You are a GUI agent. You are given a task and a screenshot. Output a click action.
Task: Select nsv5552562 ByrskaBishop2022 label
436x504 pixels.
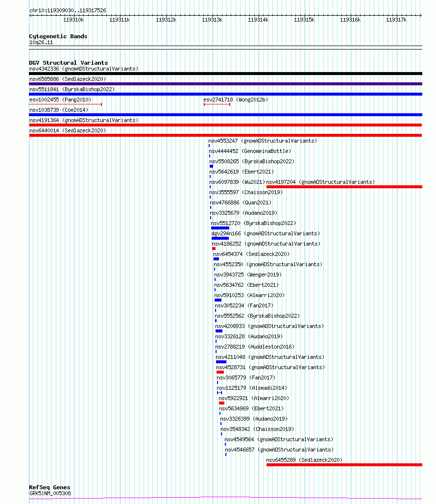click(257, 316)
